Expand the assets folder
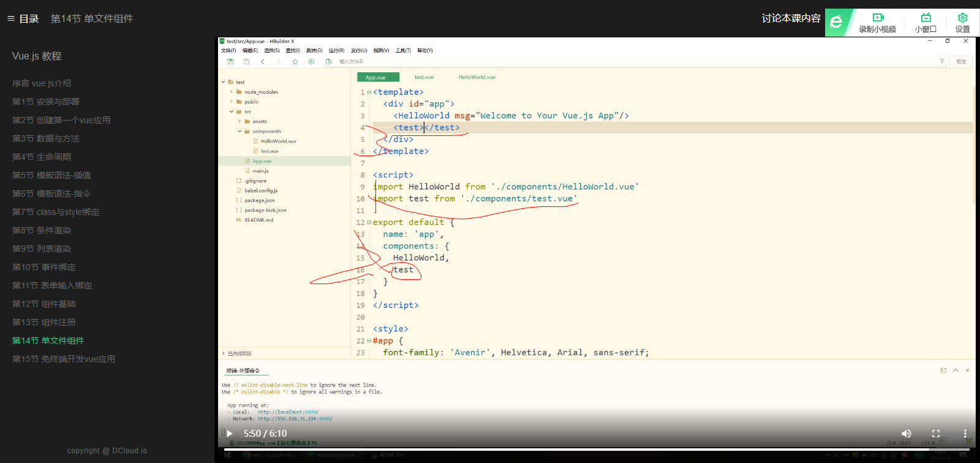Viewport: 980px width, 463px height. tap(239, 121)
